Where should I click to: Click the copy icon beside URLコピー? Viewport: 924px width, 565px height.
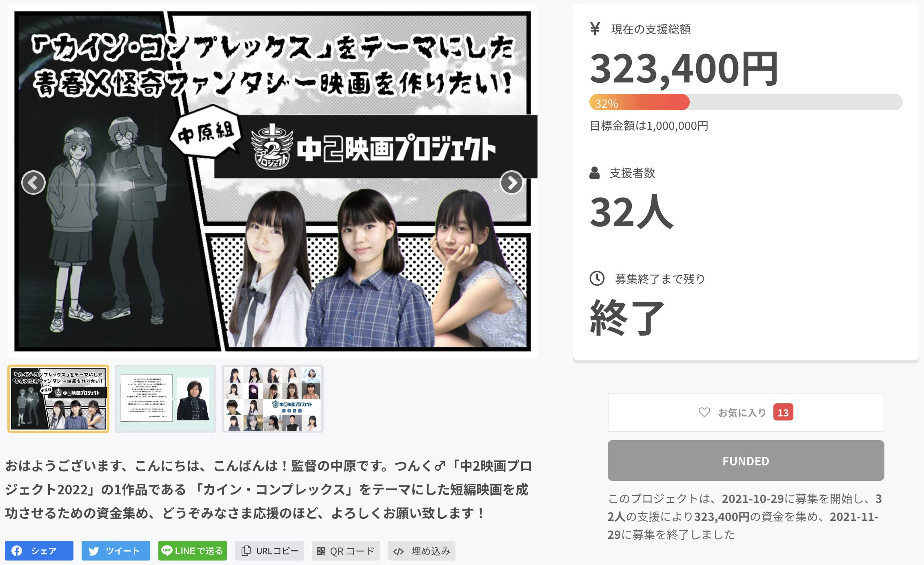pyautogui.click(x=246, y=551)
